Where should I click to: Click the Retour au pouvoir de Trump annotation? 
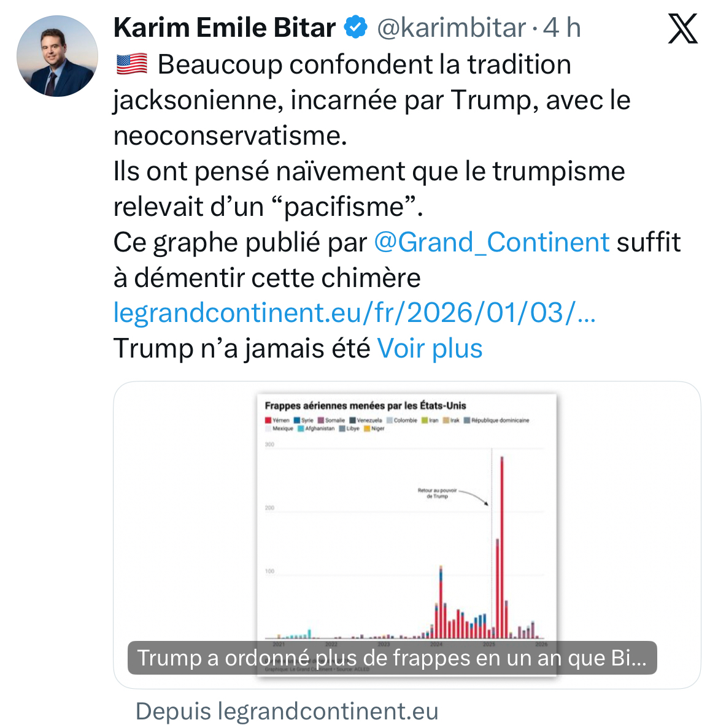437,493
